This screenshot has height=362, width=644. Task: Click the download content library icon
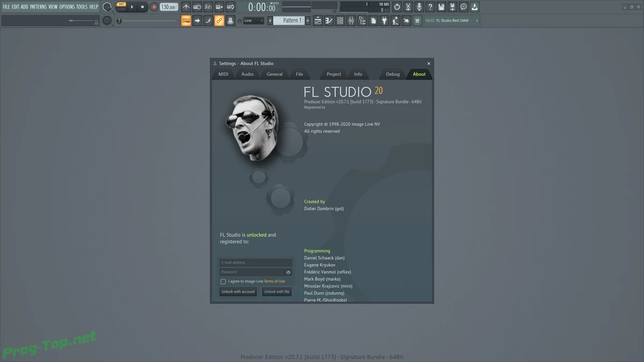474,7
